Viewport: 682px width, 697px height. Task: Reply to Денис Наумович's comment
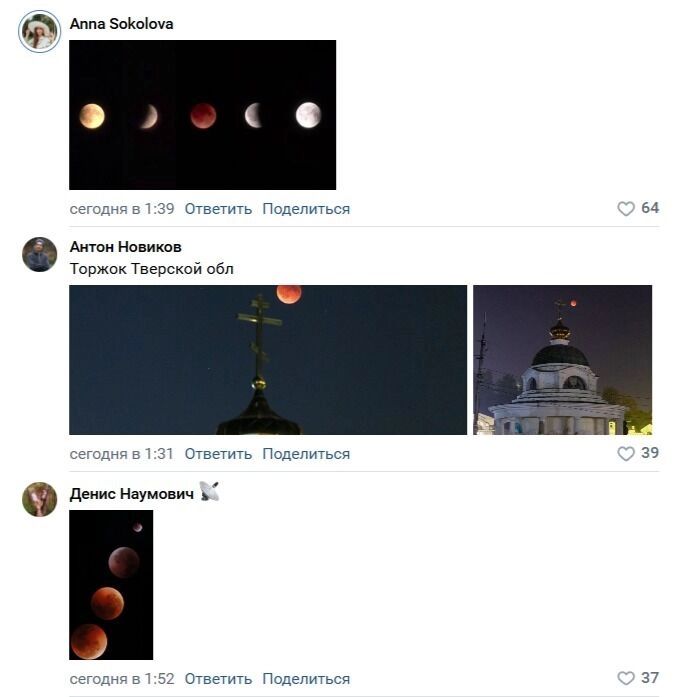(x=218, y=679)
